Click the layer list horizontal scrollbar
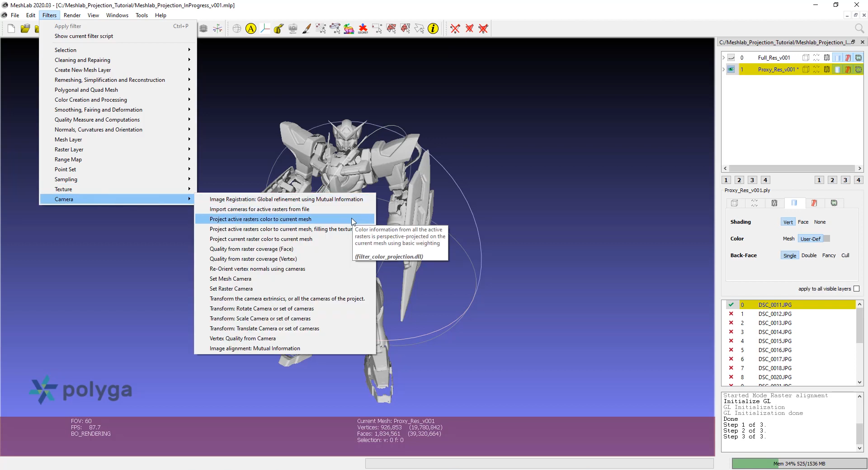Screen dimensions: 868x470 coord(792,169)
